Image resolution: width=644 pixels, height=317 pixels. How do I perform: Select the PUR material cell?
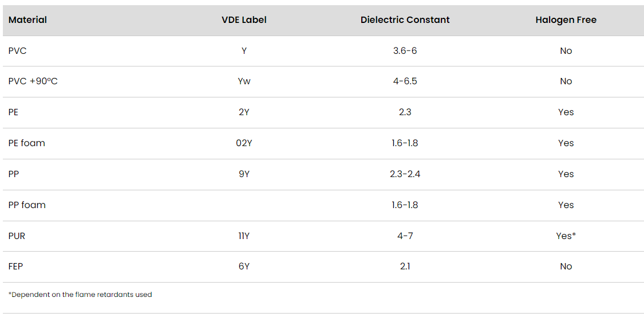point(17,236)
